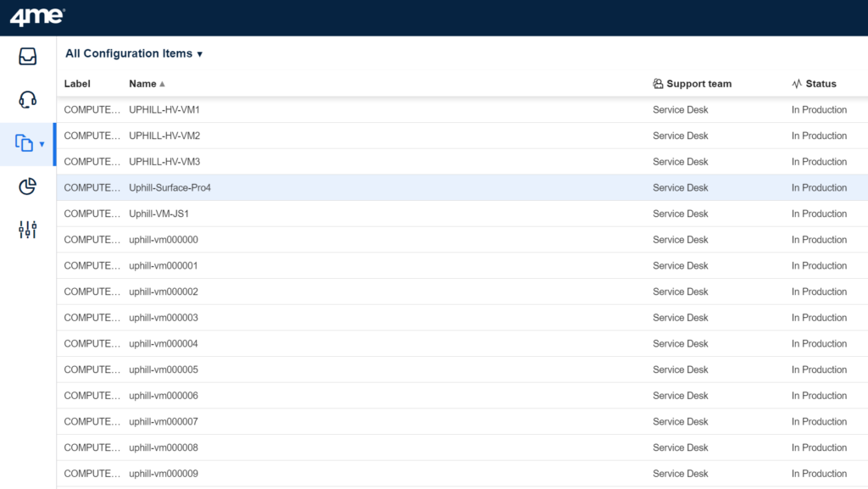Viewport: 868px width, 489px height.
Task: Click Service Desk next to UPHILL-HV-VM2
Action: (x=681, y=136)
